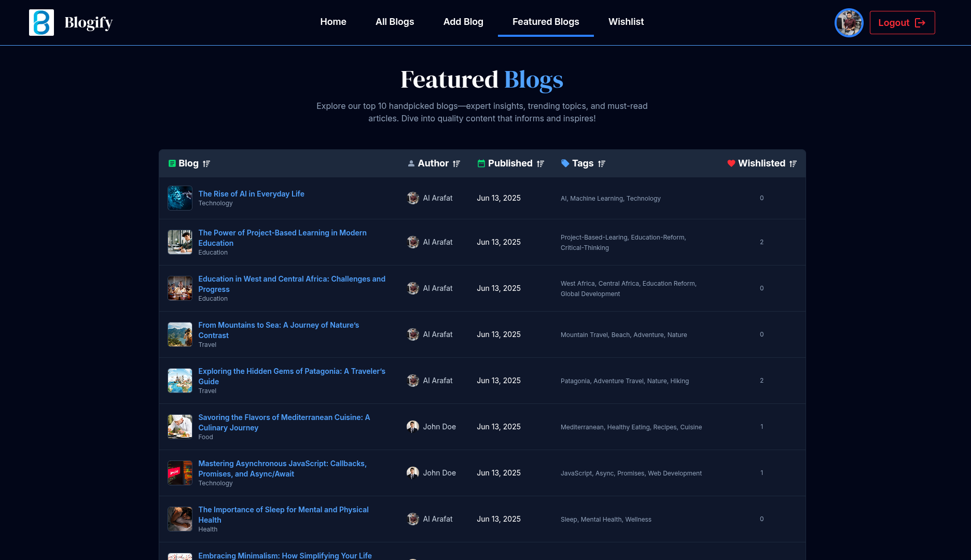This screenshot has height=560, width=971.
Task: Click 'Mediterranean, Healthy Eating, Recipes, Cuisine' tags
Action: (x=631, y=427)
